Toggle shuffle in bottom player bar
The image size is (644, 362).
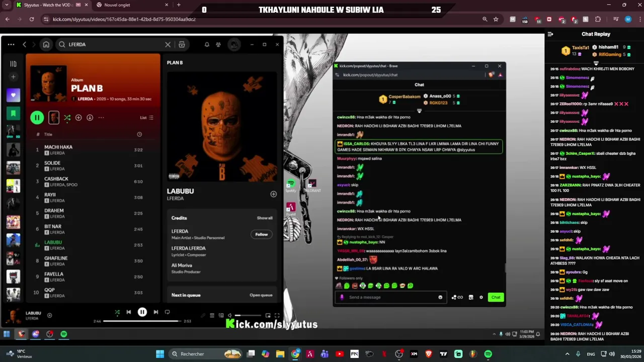pyautogui.click(x=117, y=312)
